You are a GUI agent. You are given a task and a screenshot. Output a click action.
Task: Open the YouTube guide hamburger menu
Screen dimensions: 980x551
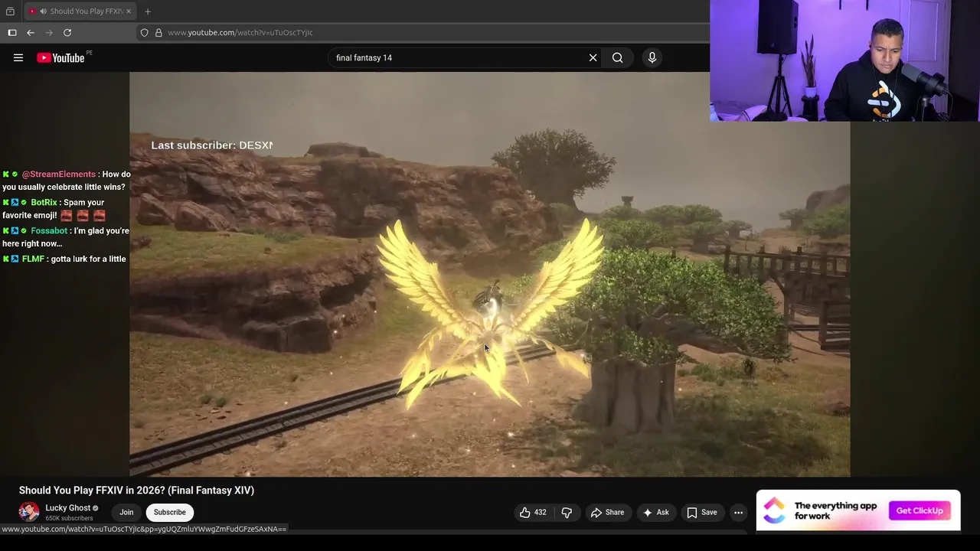coord(18,57)
